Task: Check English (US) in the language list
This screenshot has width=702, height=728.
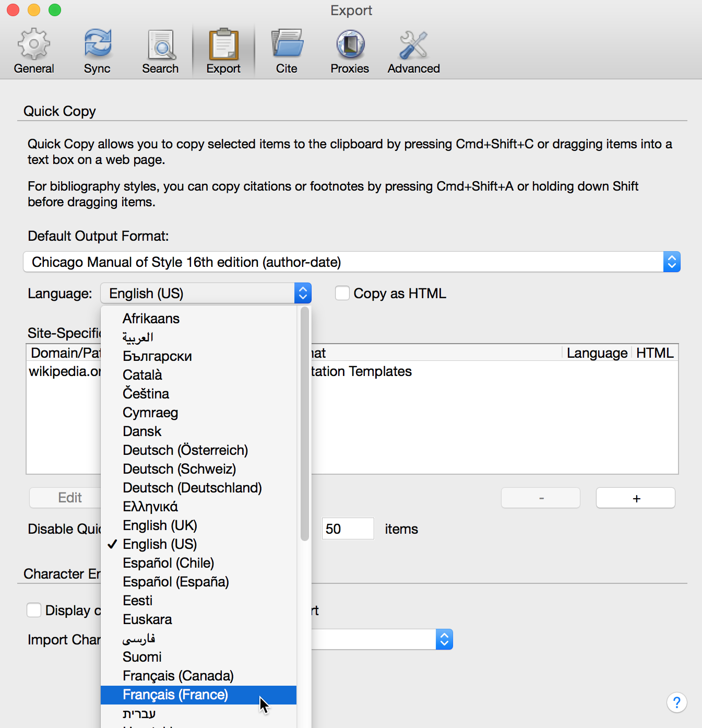Action: (x=159, y=544)
